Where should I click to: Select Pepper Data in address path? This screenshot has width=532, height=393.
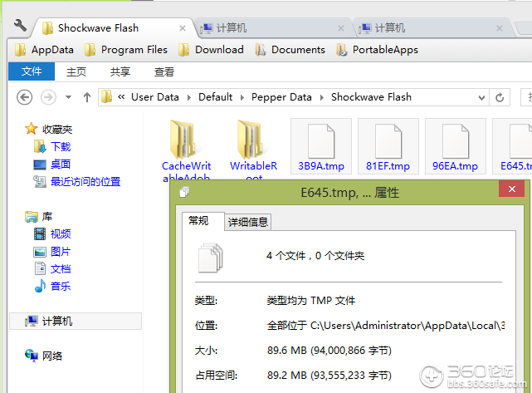(x=281, y=97)
